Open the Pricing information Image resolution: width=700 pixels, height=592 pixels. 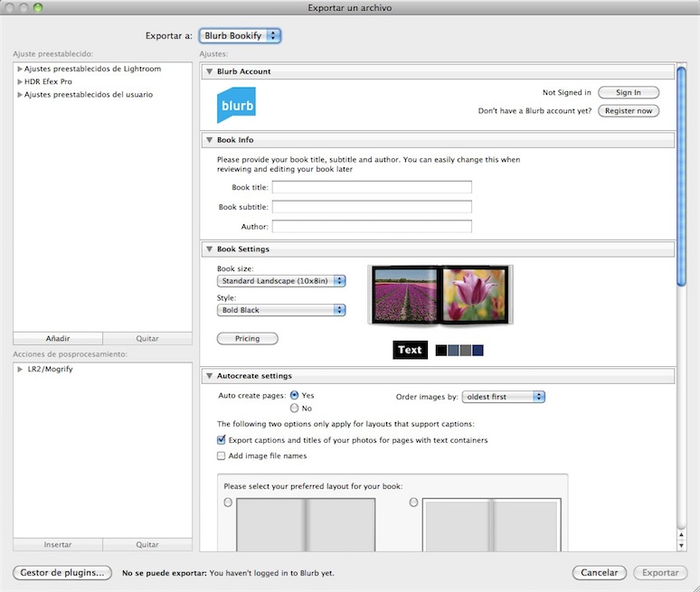tap(247, 339)
